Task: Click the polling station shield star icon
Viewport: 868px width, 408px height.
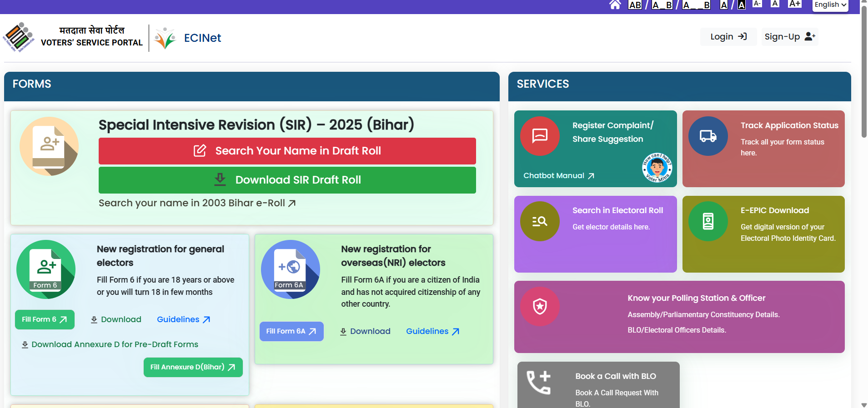Action: click(x=540, y=306)
